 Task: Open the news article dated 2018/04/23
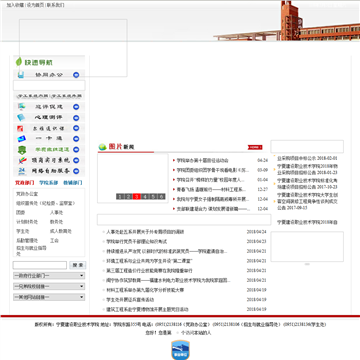point(136,241)
